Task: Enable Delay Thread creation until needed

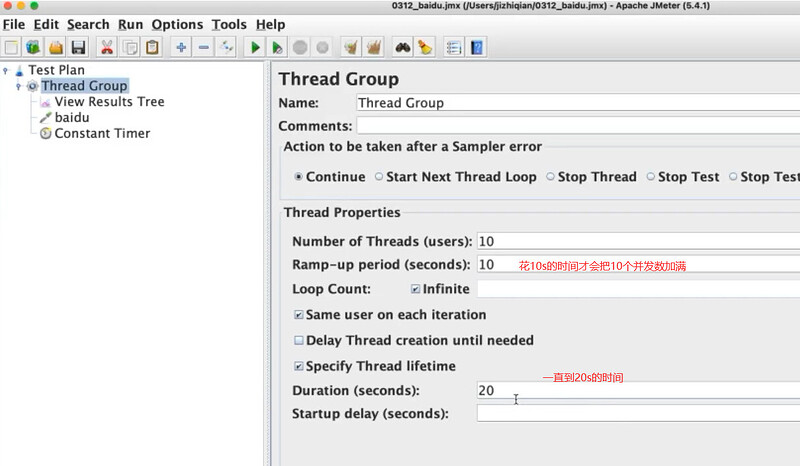Action: [298, 340]
